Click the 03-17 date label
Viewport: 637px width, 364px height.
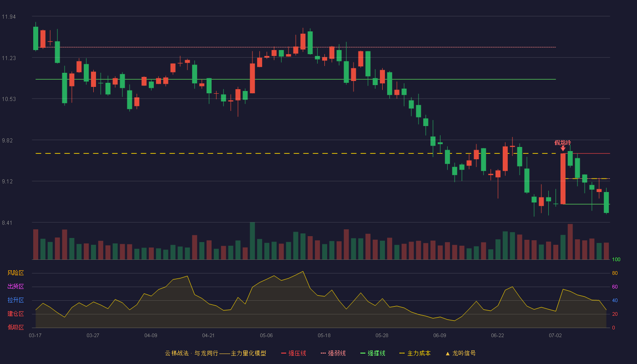click(35, 335)
